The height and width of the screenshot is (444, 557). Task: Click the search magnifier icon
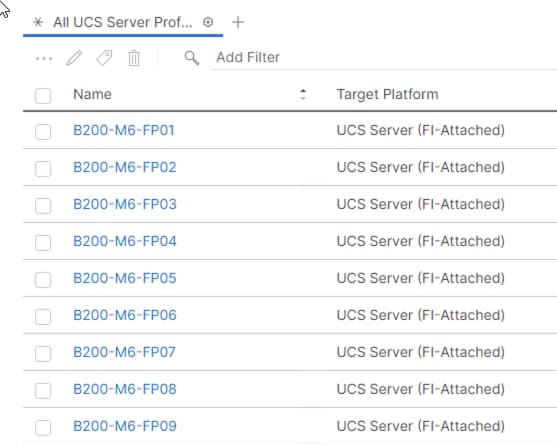point(192,58)
